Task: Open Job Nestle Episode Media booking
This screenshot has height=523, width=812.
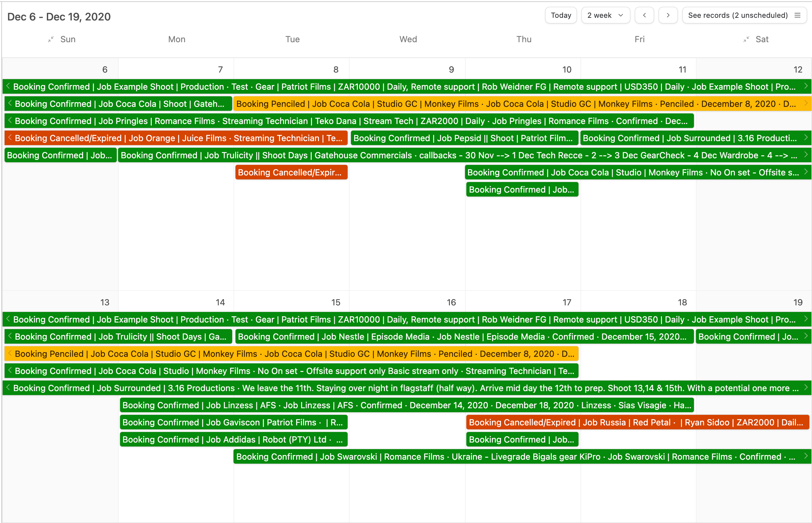Action: (x=465, y=337)
